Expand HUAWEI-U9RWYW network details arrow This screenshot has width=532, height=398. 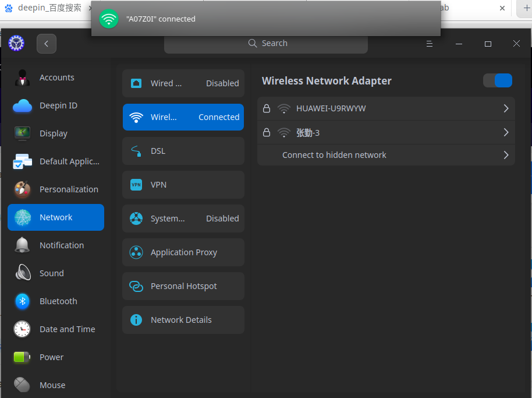[506, 108]
